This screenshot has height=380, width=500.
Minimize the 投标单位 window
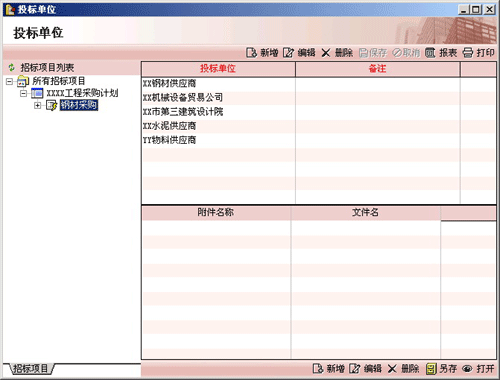[464, 10]
